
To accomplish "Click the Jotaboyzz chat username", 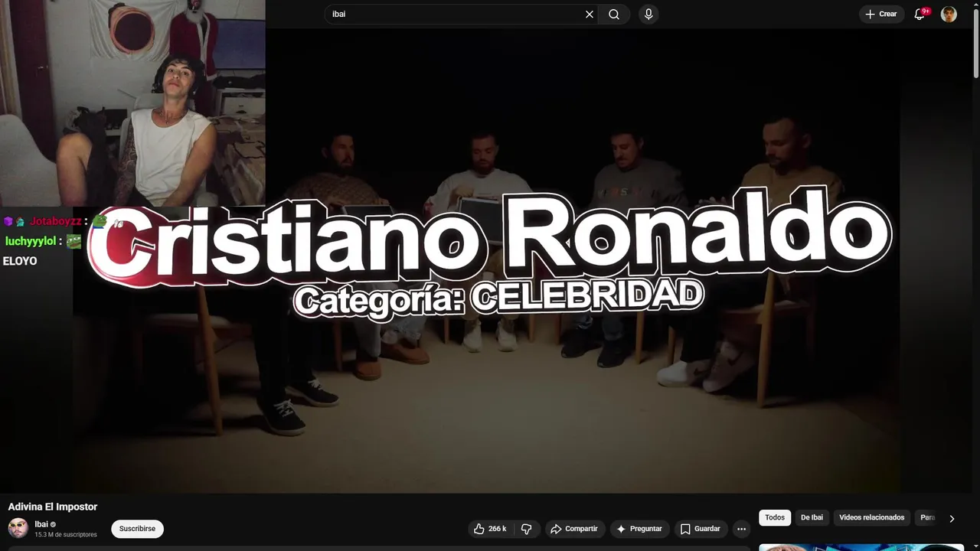I will 55,221.
